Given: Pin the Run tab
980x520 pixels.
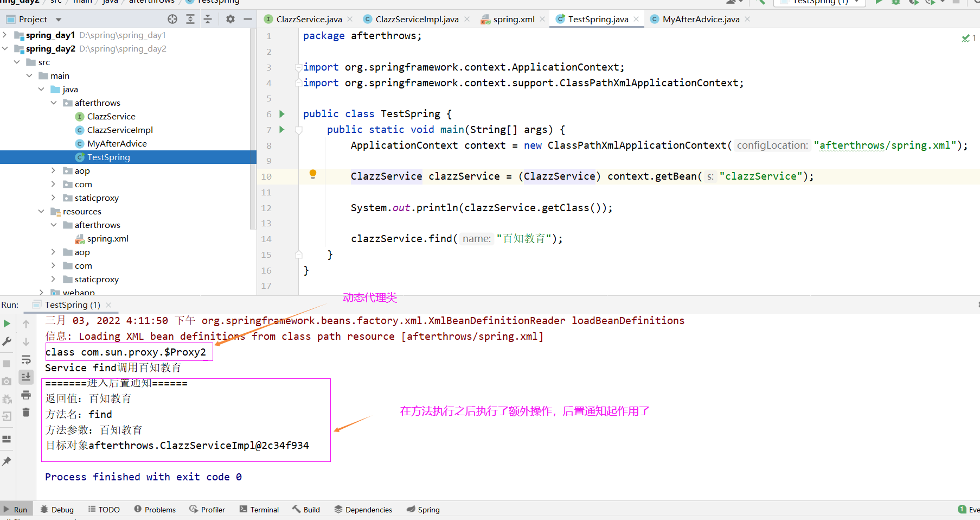Looking at the screenshot, I should tap(7, 461).
